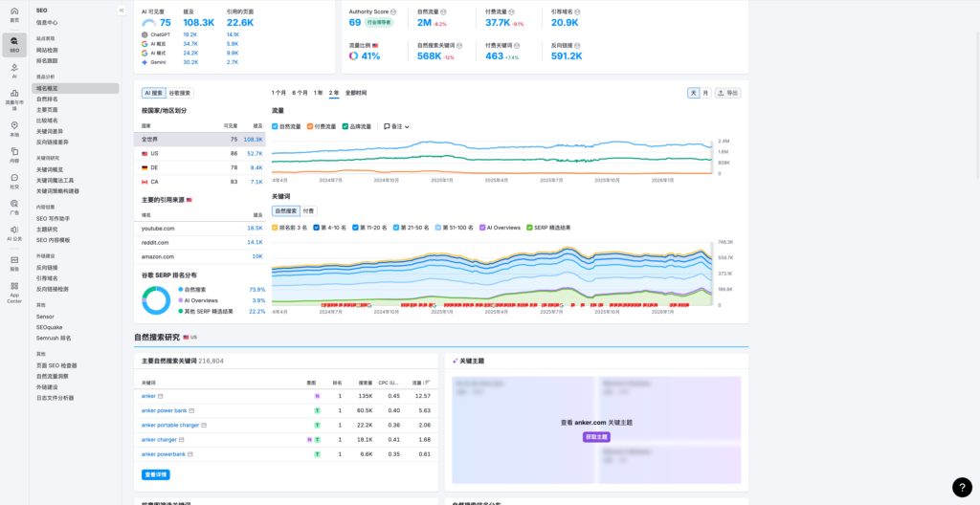Click info icon next to Authority Score
This screenshot has height=505, width=980.
click(x=393, y=11)
